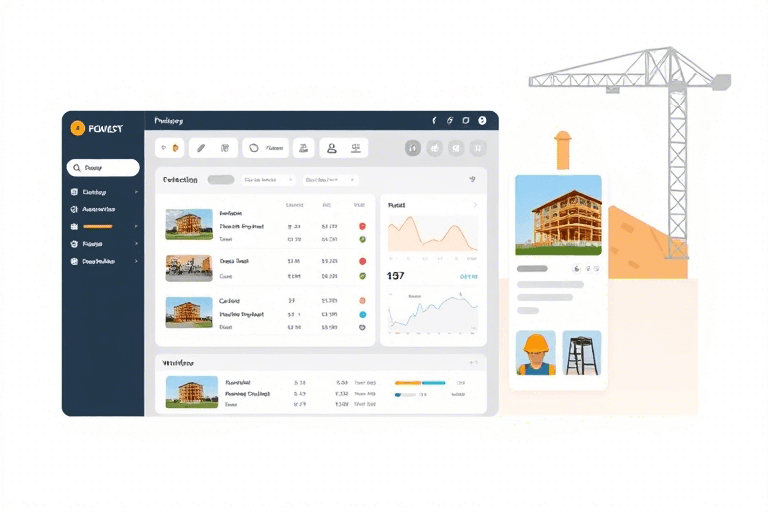Click the chevron arrow on the orange chart card
Viewport: 768px width, 512px height.
point(475,206)
